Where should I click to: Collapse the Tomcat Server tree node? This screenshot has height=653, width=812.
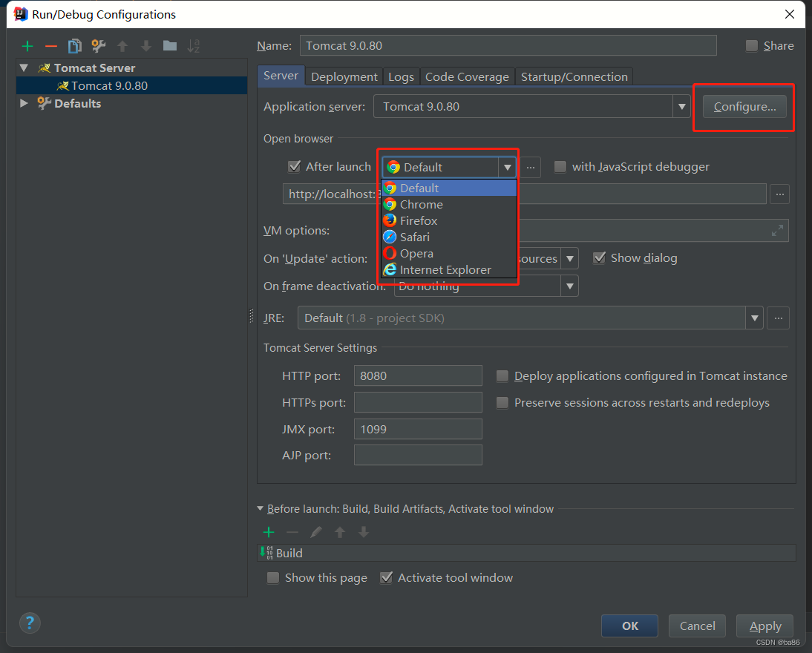tap(24, 68)
